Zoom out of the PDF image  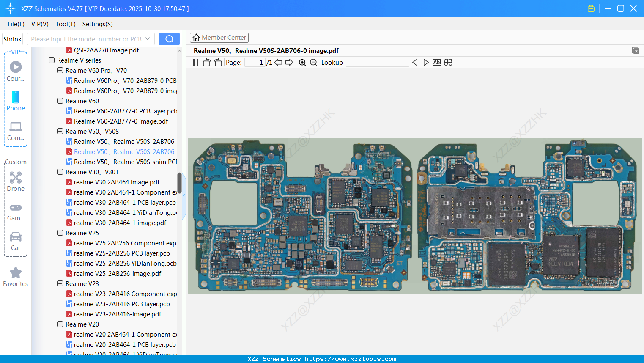pos(313,63)
